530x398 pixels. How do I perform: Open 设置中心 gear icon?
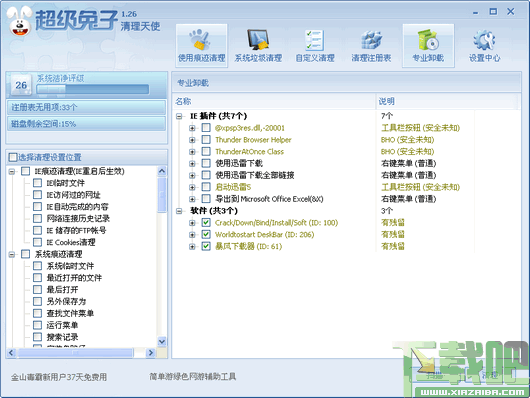484,46
